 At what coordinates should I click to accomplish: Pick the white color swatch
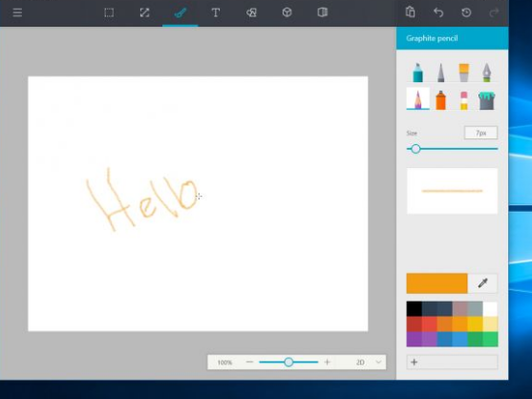click(x=490, y=309)
